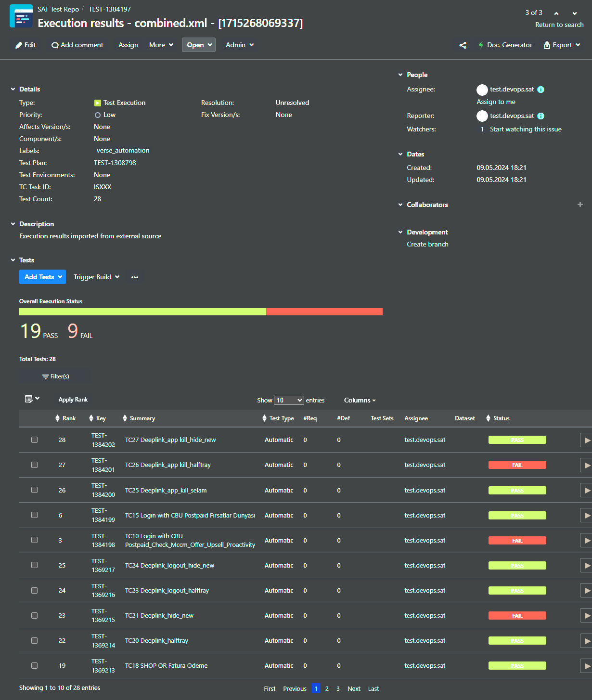Open the Columns dropdown
This screenshot has height=700, width=592.
pyautogui.click(x=360, y=401)
